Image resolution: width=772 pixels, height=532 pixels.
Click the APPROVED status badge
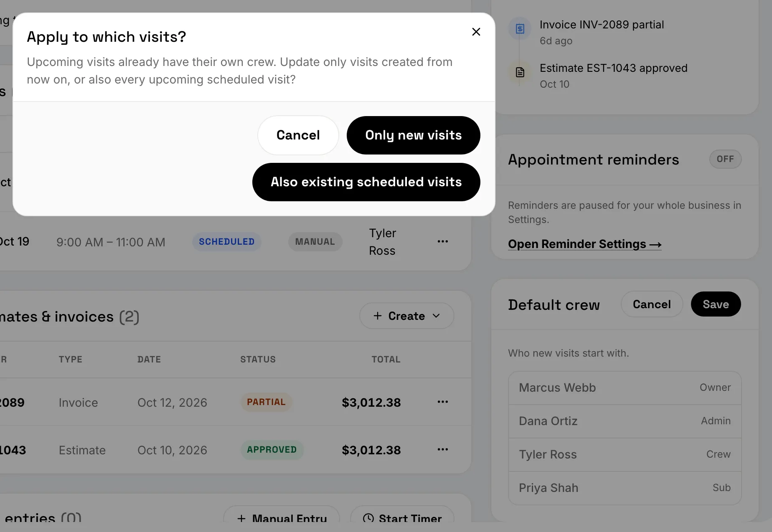(x=272, y=450)
